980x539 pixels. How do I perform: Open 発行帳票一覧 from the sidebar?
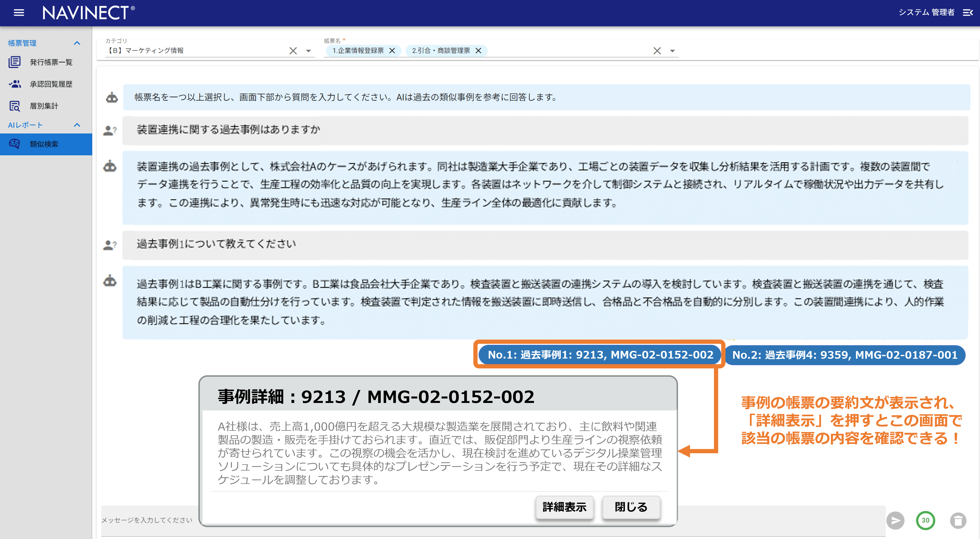(46, 62)
